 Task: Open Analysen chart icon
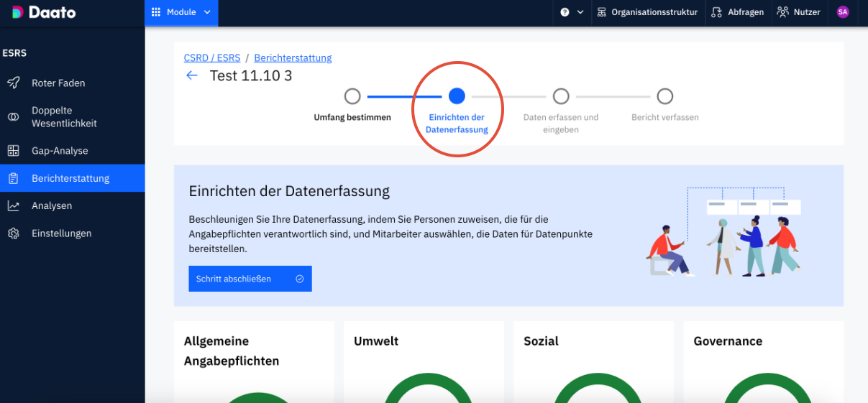(x=14, y=206)
